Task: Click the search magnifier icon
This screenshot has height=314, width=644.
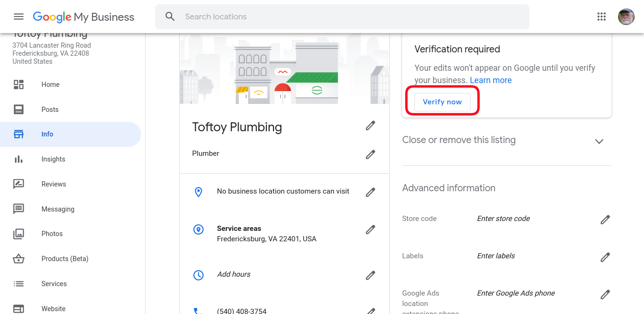Action: pos(170,17)
